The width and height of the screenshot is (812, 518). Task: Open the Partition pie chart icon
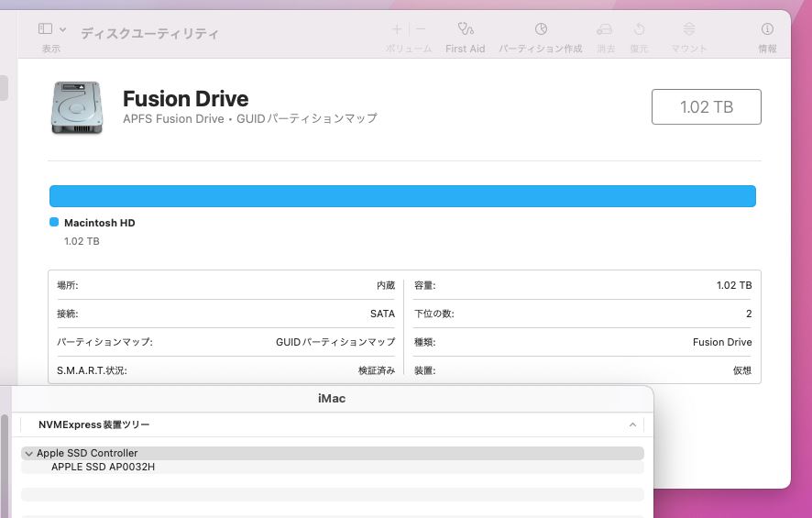pyautogui.click(x=541, y=29)
